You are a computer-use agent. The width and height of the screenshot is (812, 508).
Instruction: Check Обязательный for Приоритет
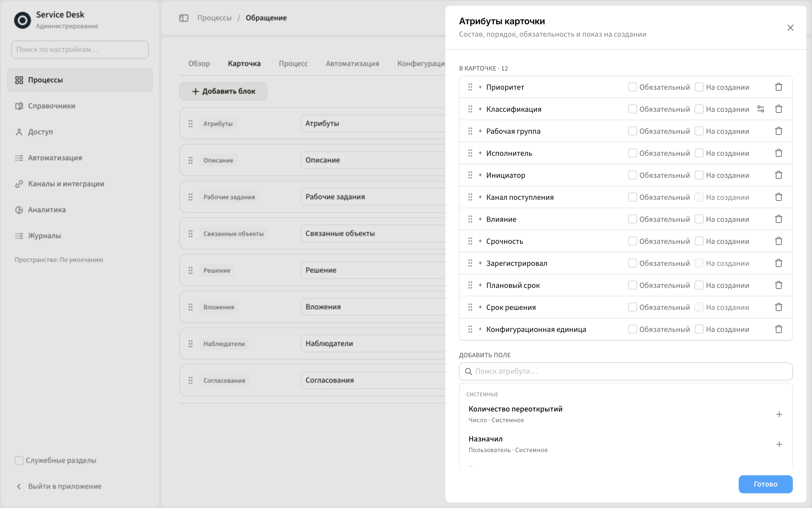click(x=632, y=87)
